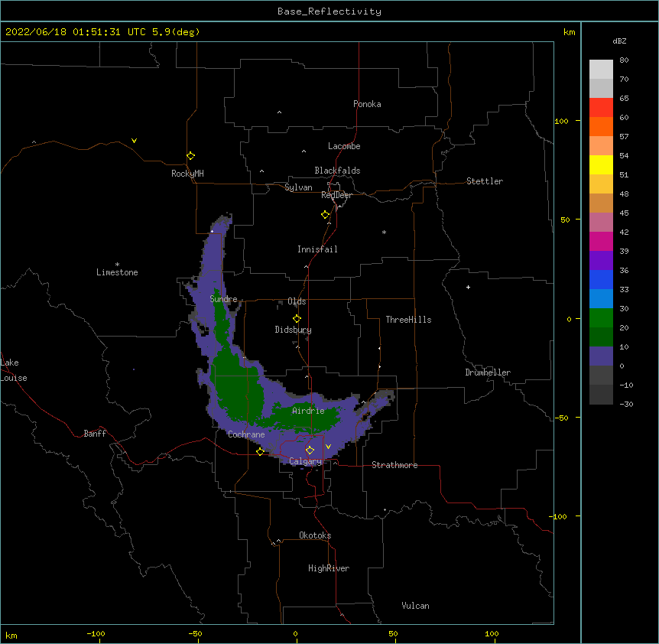The height and width of the screenshot is (644, 659).
Task: Click the Innisfail city label
Action: (x=317, y=249)
